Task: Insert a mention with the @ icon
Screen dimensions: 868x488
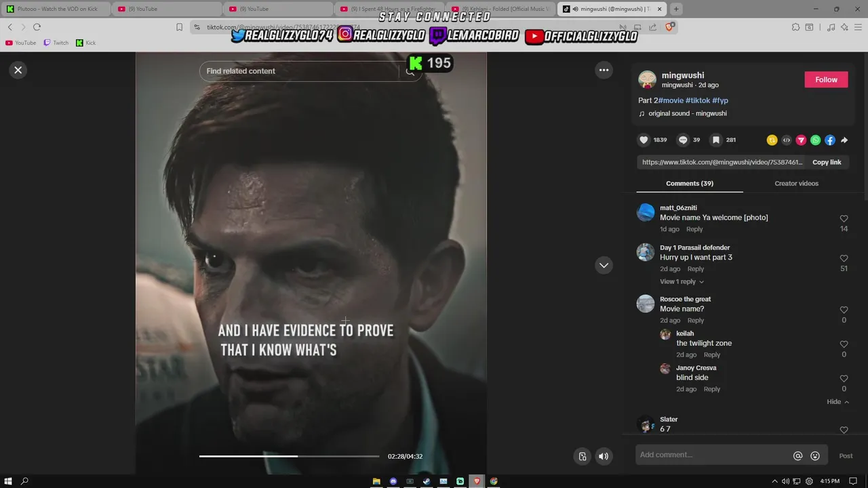Action: [798, 456]
